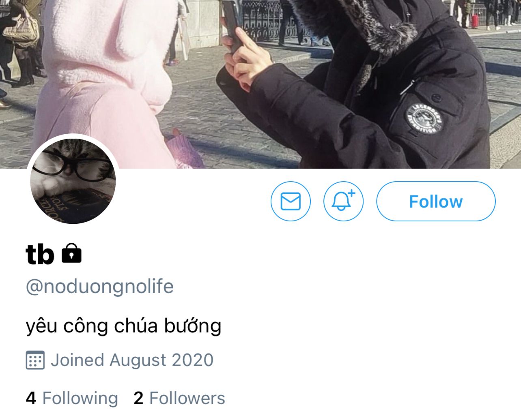Open the cat with glasses profile picture
Image resolution: width=521 pixels, height=420 pixels.
[73, 181]
